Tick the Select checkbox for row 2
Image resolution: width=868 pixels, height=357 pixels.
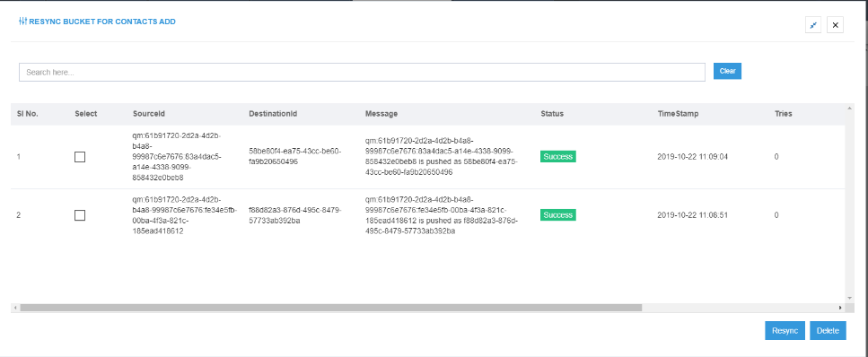tap(80, 215)
